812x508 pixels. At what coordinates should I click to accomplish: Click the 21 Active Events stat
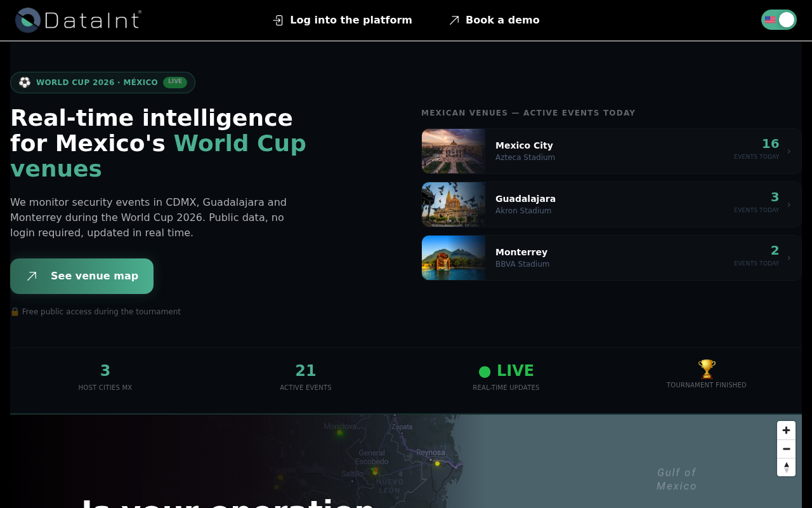point(306,377)
